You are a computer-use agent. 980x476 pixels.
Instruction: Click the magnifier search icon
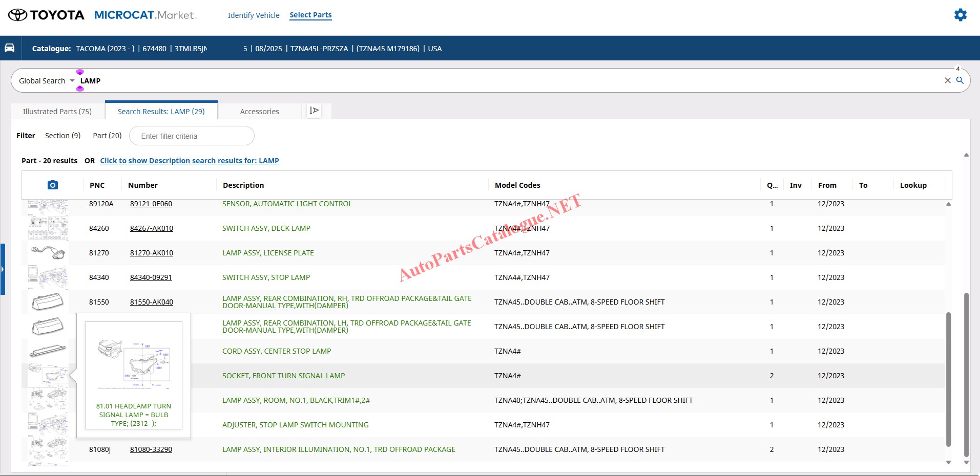tap(960, 80)
